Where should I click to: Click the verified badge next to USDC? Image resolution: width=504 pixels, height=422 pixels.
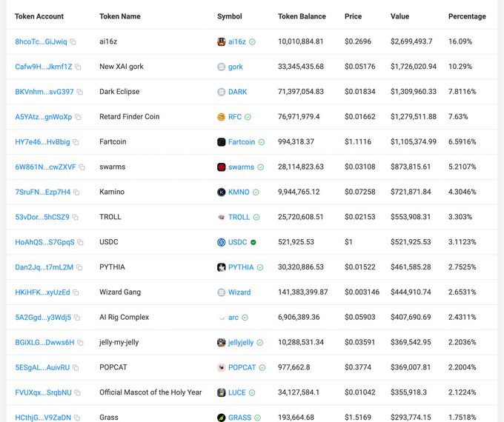pyautogui.click(x=253, y=242)
